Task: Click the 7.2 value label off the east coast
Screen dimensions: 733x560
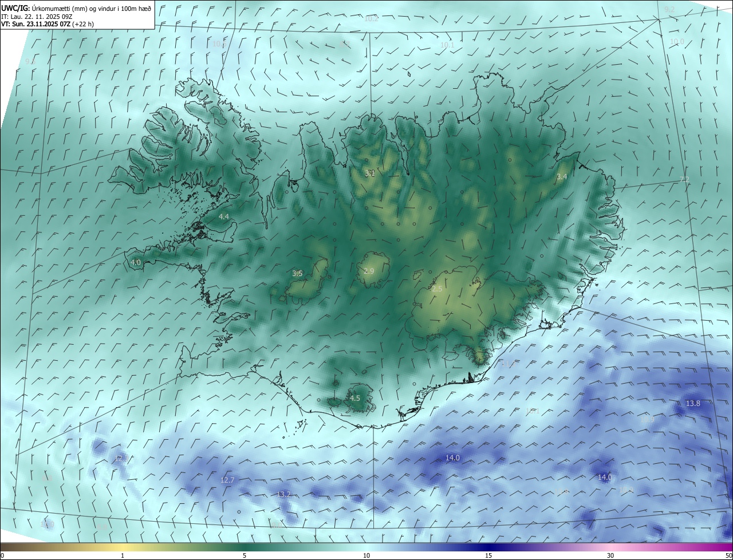Action: (684, 180)
